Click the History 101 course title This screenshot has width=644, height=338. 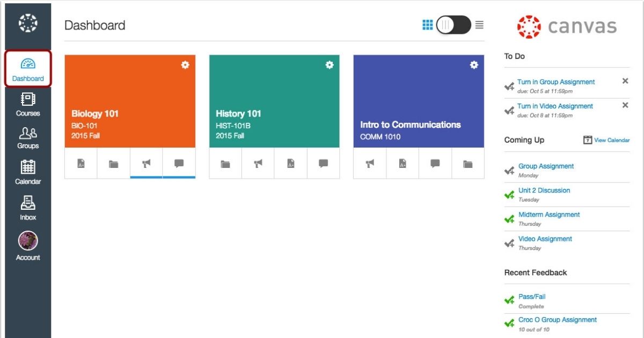click(x=238, y=114)
